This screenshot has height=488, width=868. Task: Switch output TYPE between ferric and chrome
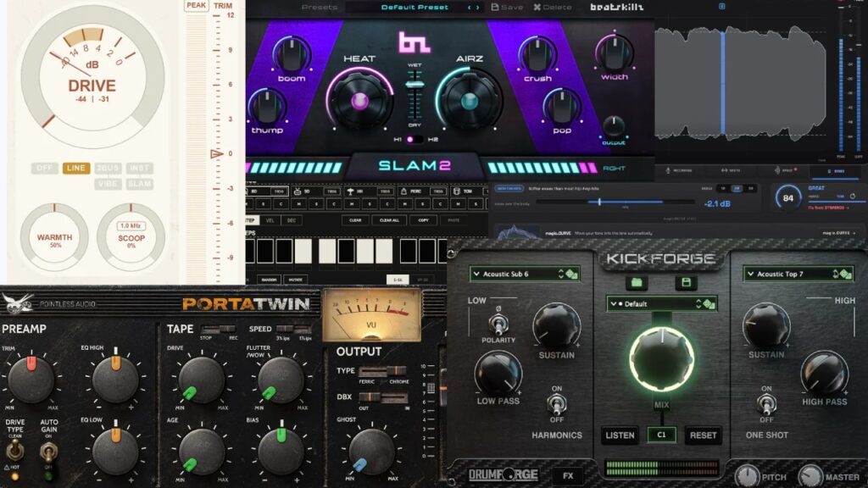pos(383,371)
